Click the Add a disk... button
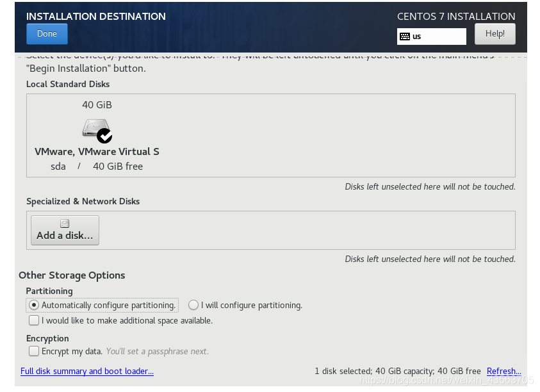This screenshot has height=392, width=540. (x=65, y=231)
